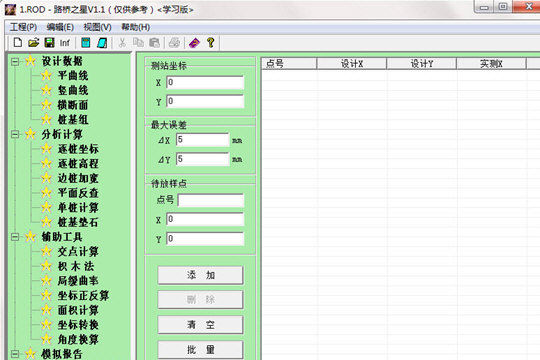Collapse the 设计数据 tree node
This screenshot has height=360, width=540.
point(15,62)
